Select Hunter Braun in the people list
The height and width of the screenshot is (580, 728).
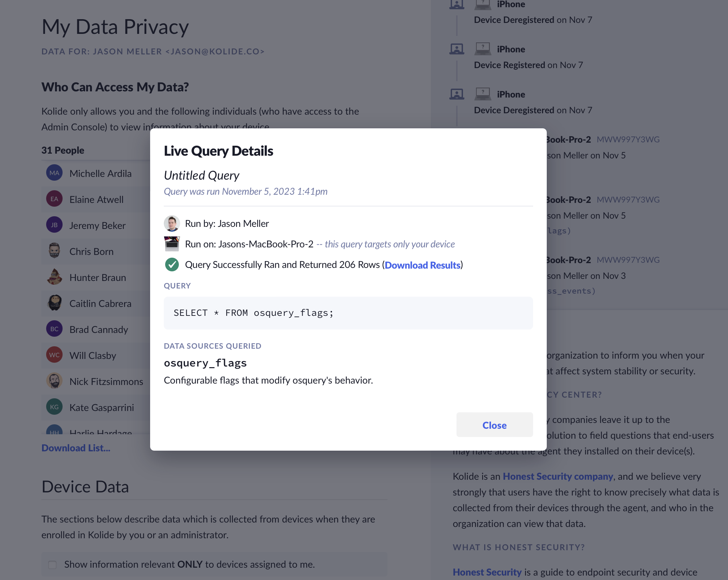click(97, 278)
